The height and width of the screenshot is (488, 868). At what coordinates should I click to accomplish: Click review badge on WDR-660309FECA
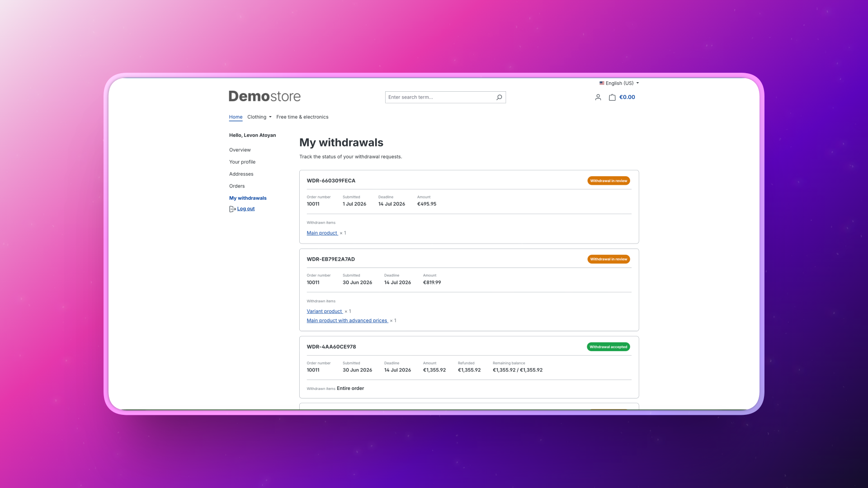coord(609,181)
